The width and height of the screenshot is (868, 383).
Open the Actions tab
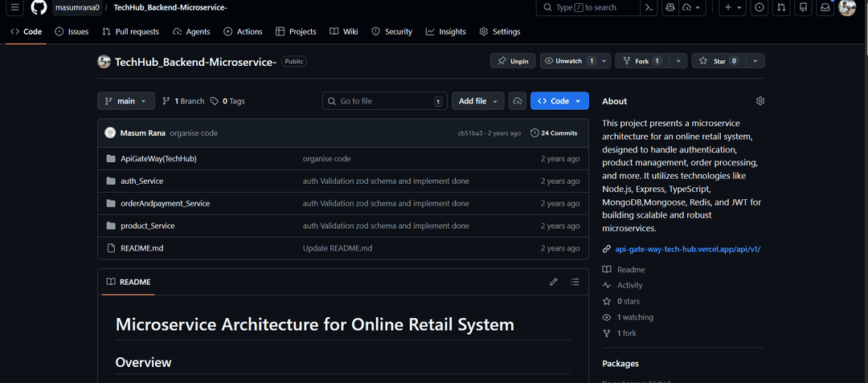click(x=243, y=31)
